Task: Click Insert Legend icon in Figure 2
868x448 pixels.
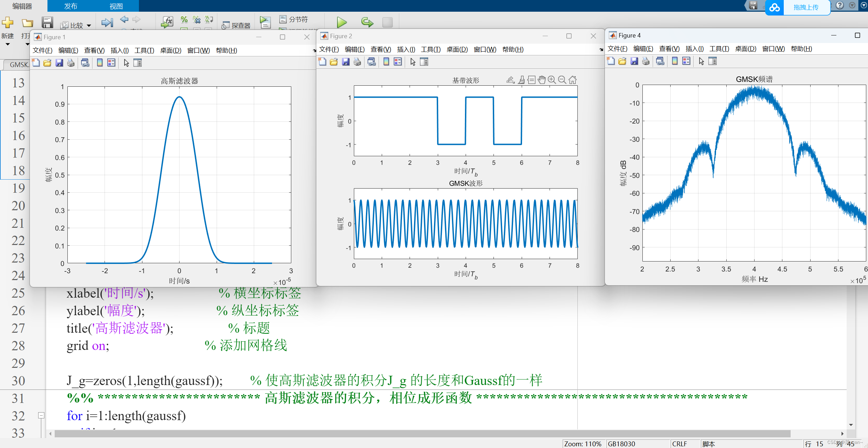Action: point(398,62)
